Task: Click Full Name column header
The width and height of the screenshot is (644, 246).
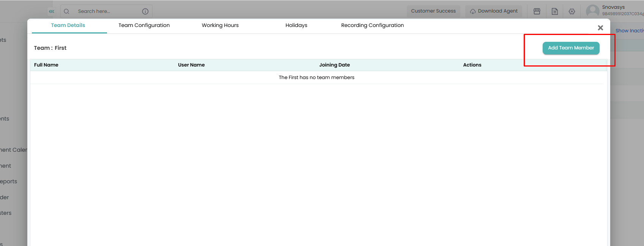Action: [46, 65]
